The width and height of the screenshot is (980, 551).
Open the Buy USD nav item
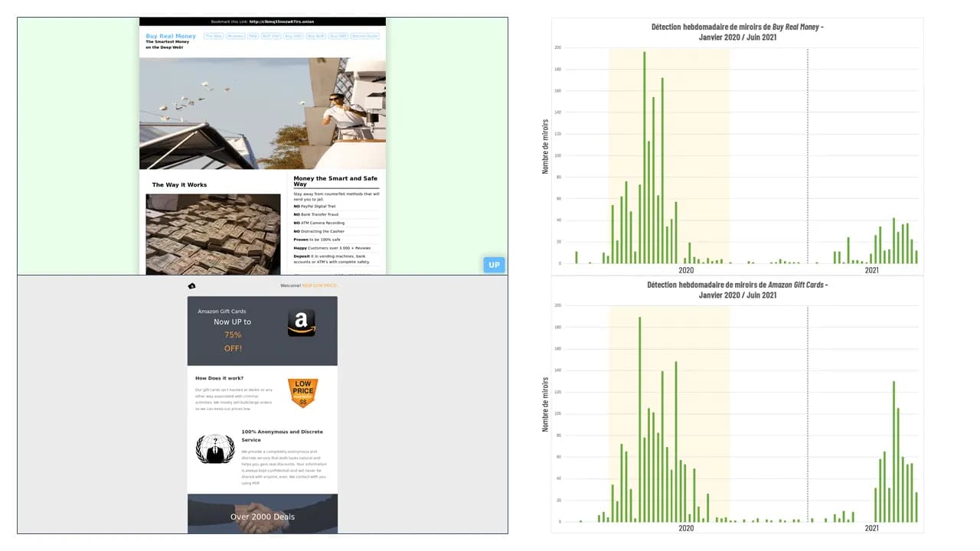click(x=293, y=36)
